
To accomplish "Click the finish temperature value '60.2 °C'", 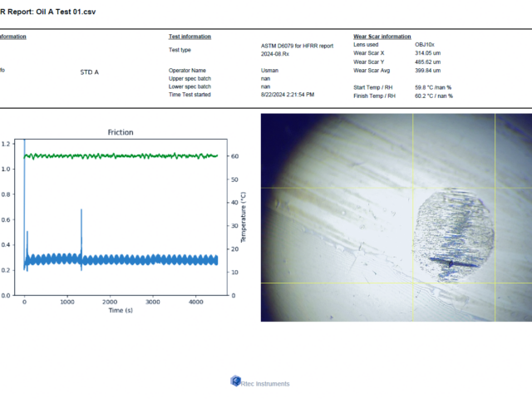I will coord(424,96).
